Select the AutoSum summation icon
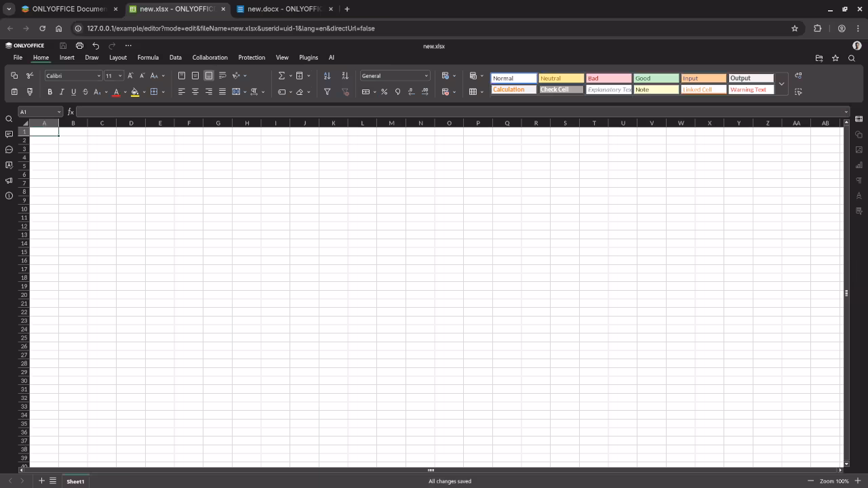Viewport: 868px width, 488px height. click(282, 75)
